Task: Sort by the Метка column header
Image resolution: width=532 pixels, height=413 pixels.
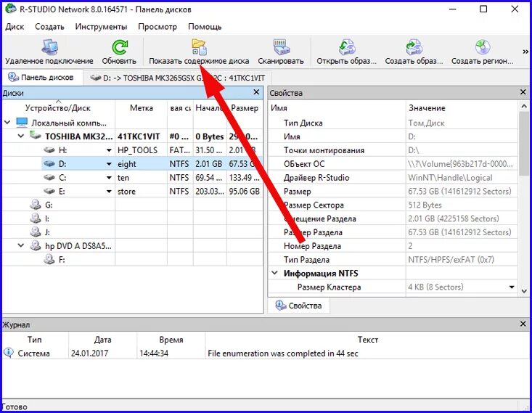Action: (141, 108)
